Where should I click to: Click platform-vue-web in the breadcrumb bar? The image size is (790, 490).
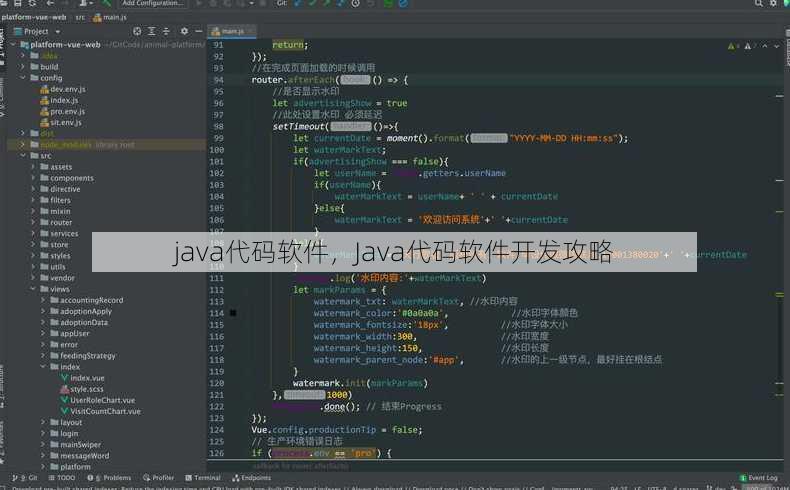coord(34,17)
